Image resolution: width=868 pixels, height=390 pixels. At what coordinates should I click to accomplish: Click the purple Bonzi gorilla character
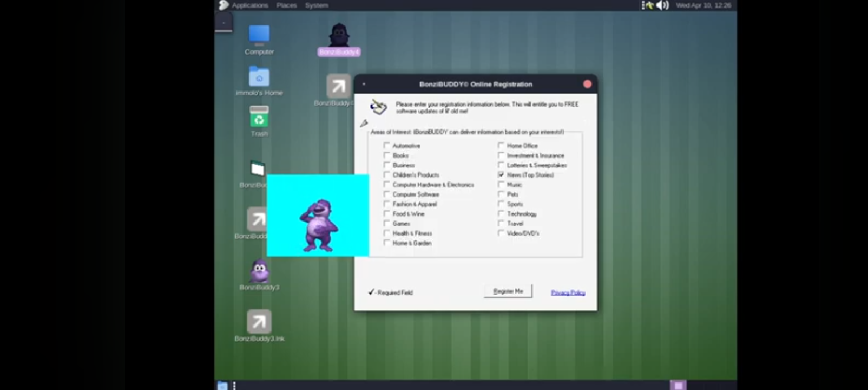pyautogui.click(x=319, y=225)
